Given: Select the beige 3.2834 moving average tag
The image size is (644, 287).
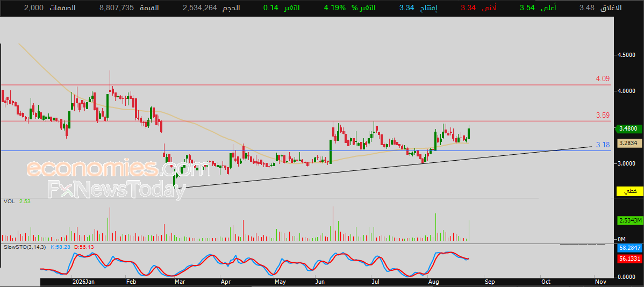Looking at the screenshot, I should tap(630, 143).
